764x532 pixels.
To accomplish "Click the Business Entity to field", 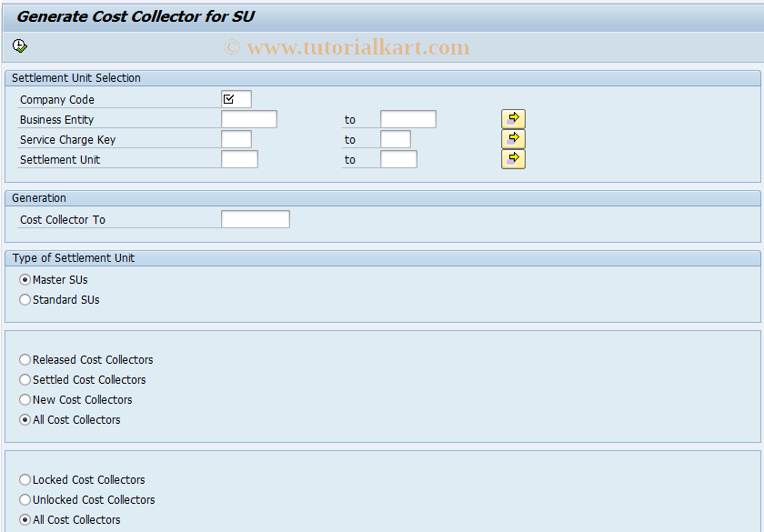I will 407,118.
